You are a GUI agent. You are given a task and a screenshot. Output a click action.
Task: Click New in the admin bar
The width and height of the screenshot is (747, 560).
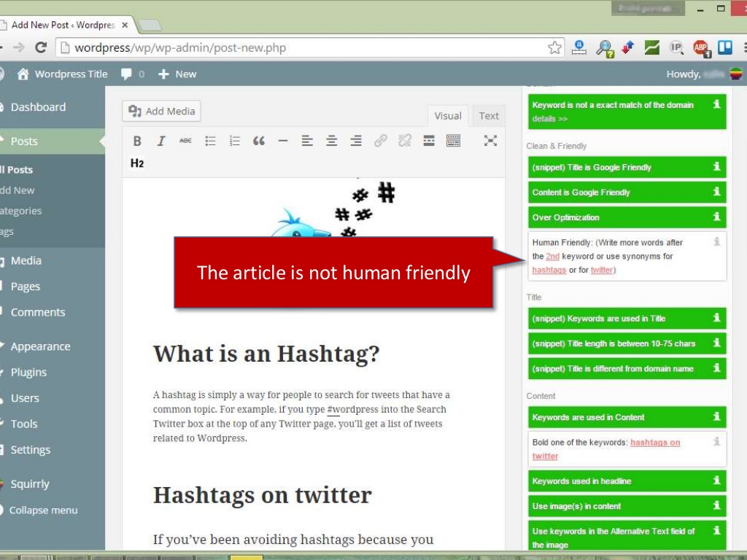[x=177, y=74]
